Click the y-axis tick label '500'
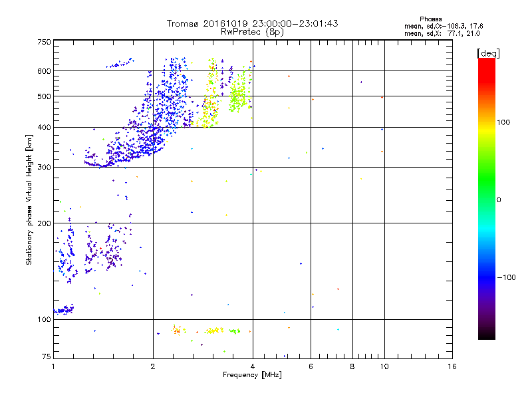 point(44,96)
